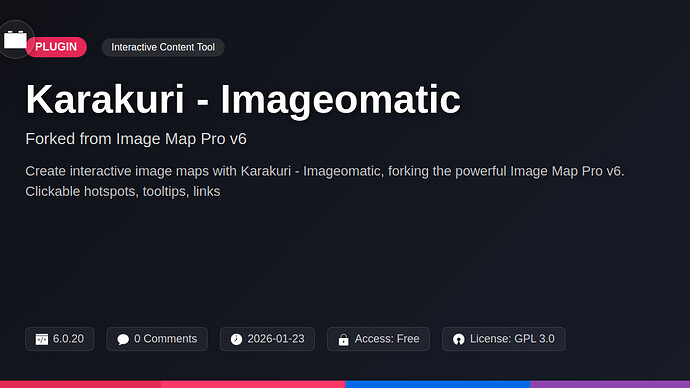The height and width of the screenshot is (388, 690).
Task: Select the Access: Free badge
Action: pyautogui.click(x=378, y=339)
